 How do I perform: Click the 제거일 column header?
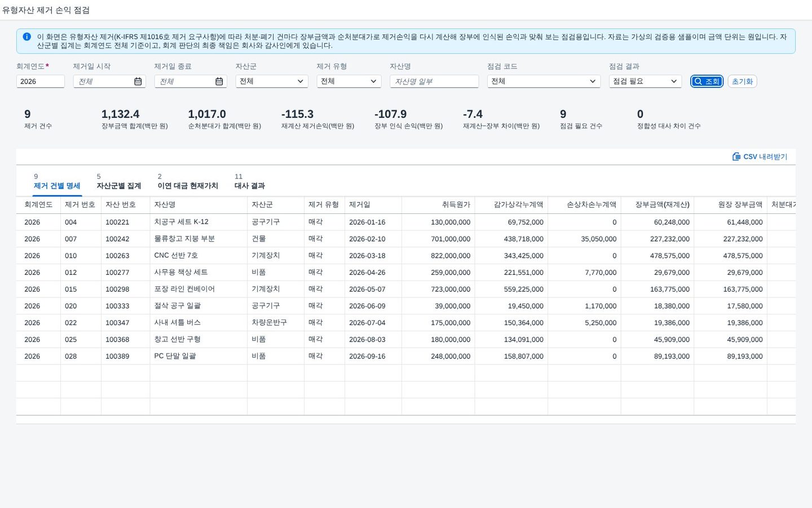(373, 205)
